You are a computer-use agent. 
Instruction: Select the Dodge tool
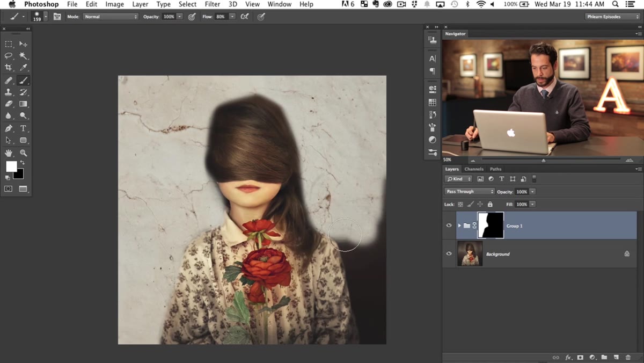pos(23,116)
